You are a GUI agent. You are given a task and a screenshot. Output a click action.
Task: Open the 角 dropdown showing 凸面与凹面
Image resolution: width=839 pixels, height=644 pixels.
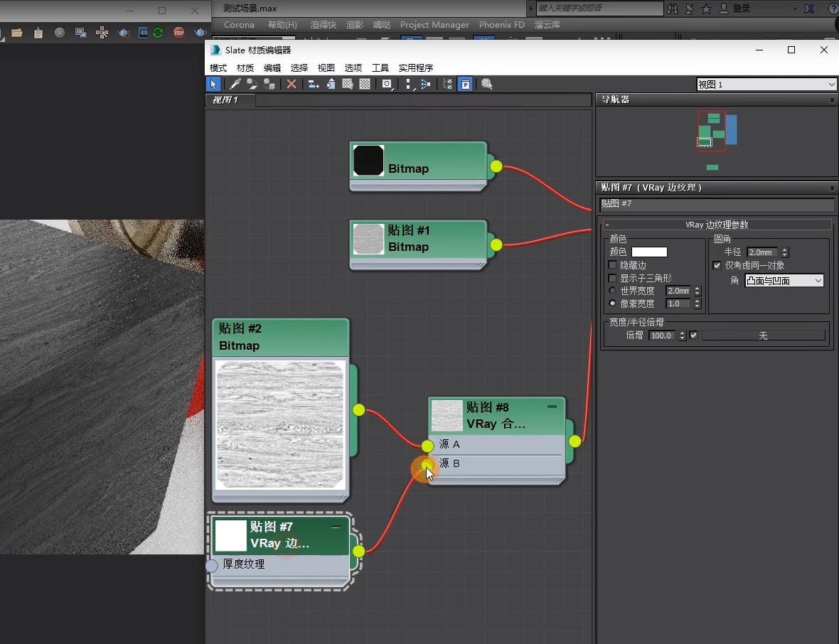click(x=784, y=281)
